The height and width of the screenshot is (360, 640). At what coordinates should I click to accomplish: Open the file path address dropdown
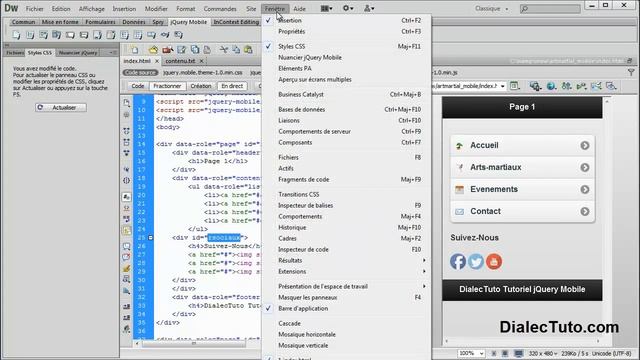click(x=502, y=86)
